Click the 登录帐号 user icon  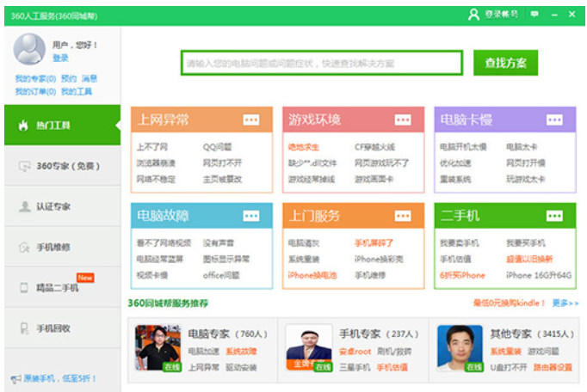coord(473,15)
